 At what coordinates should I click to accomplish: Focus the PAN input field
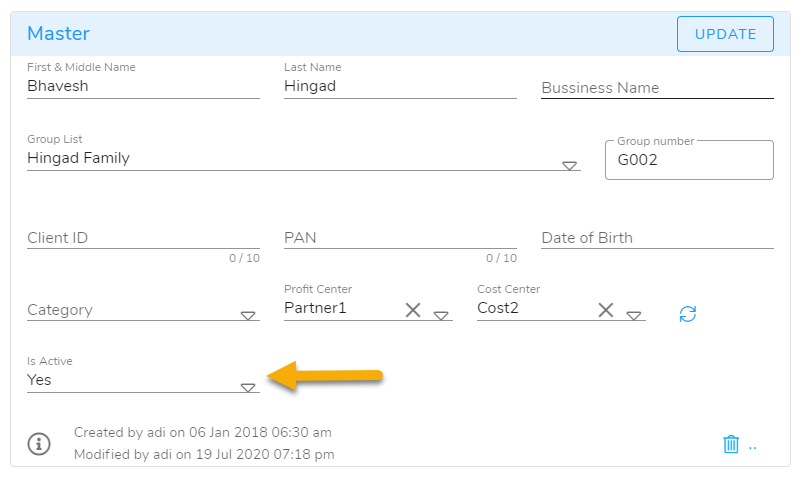tap(399, 238)
